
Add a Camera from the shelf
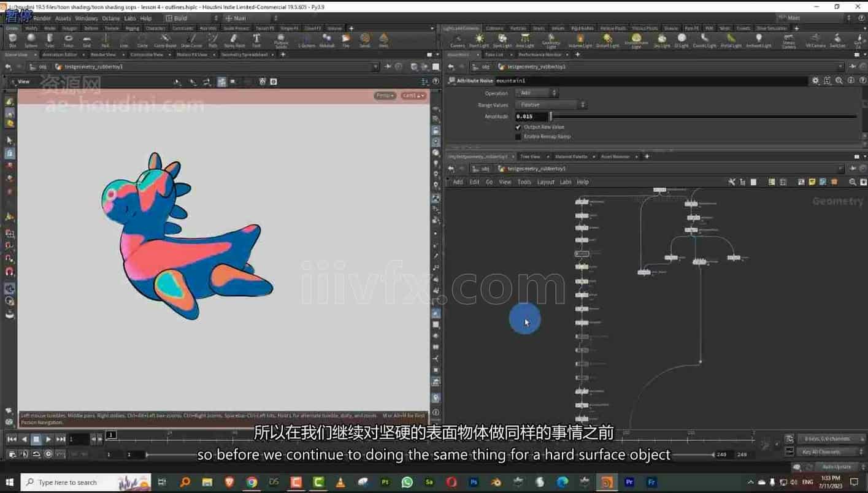458,41
